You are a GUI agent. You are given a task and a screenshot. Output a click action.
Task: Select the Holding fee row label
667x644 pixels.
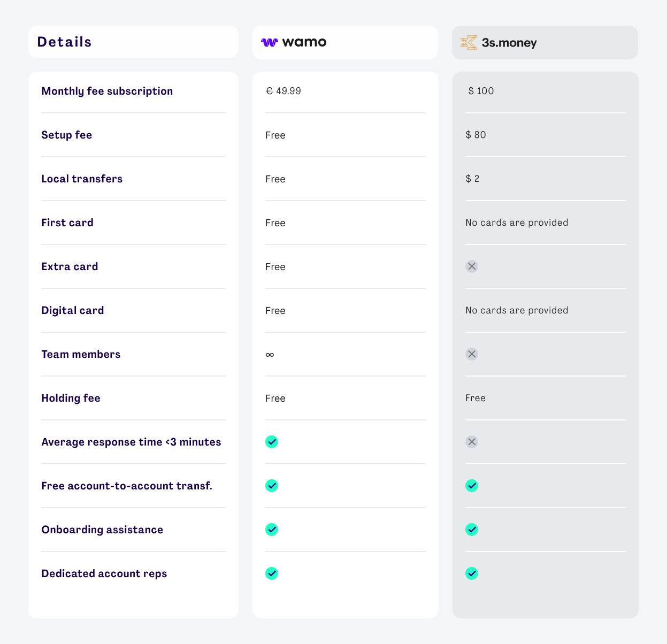pos(71,398)
